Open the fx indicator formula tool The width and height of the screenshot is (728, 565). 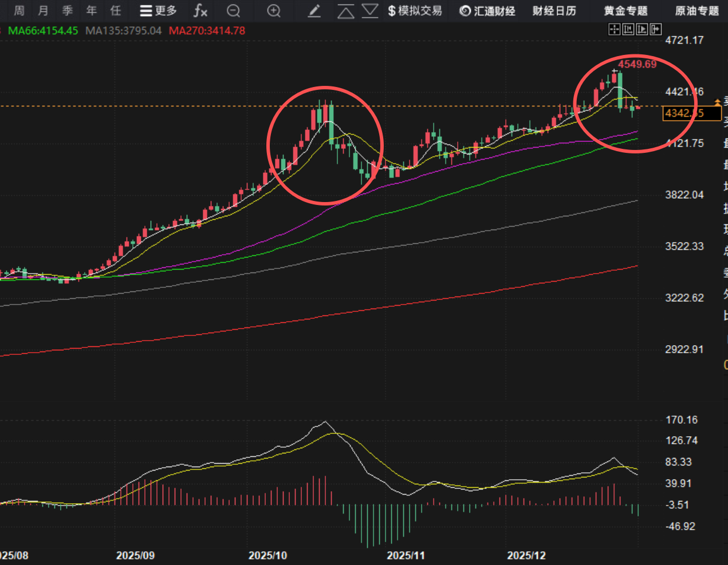coord(200,11)
